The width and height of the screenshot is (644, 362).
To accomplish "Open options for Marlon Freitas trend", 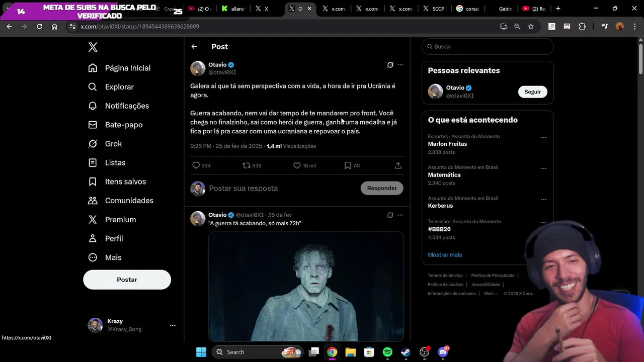I will click(543, 138).
